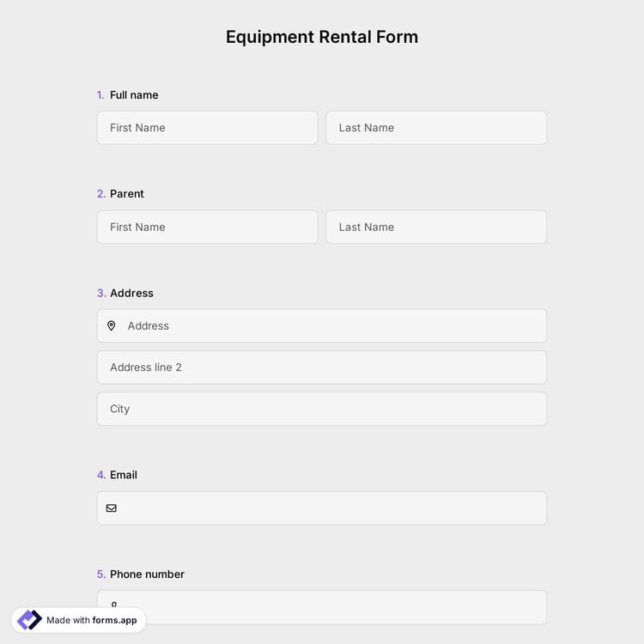Select the Full name Last Name field
This screenshot has height=644, width=644.
[435, 128]
